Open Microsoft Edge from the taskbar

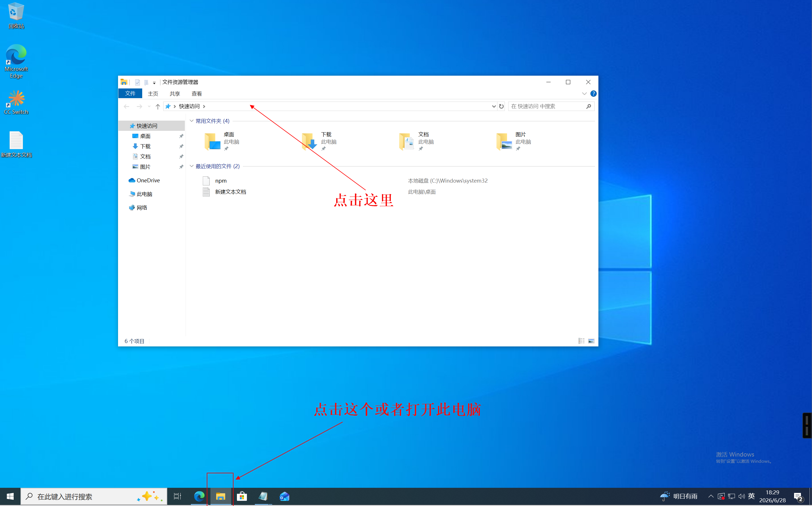(x=199, y=497)
